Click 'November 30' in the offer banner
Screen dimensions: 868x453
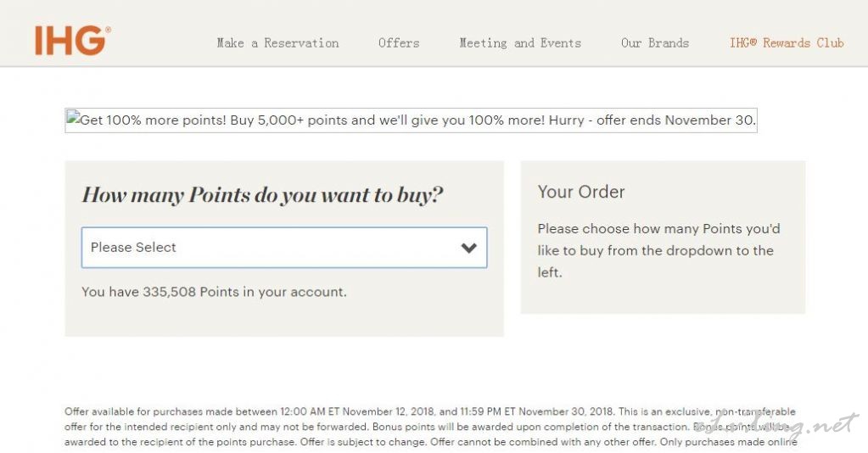tap(709, 120)
